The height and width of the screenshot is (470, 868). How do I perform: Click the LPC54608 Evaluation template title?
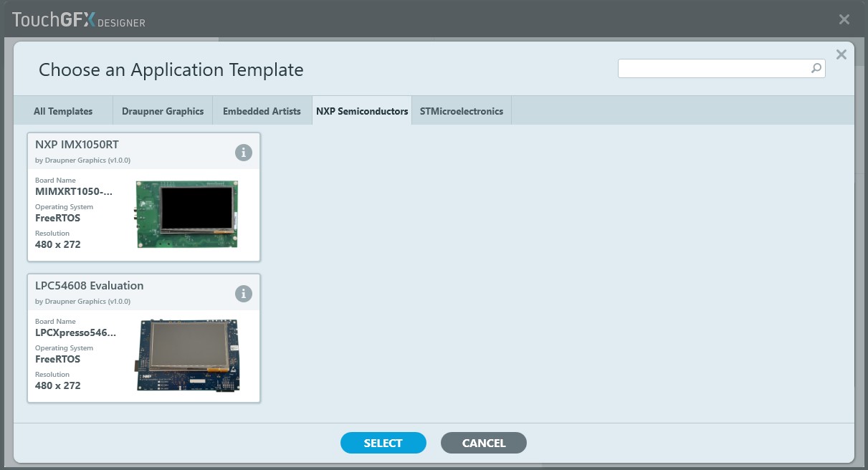coord(90,285)
